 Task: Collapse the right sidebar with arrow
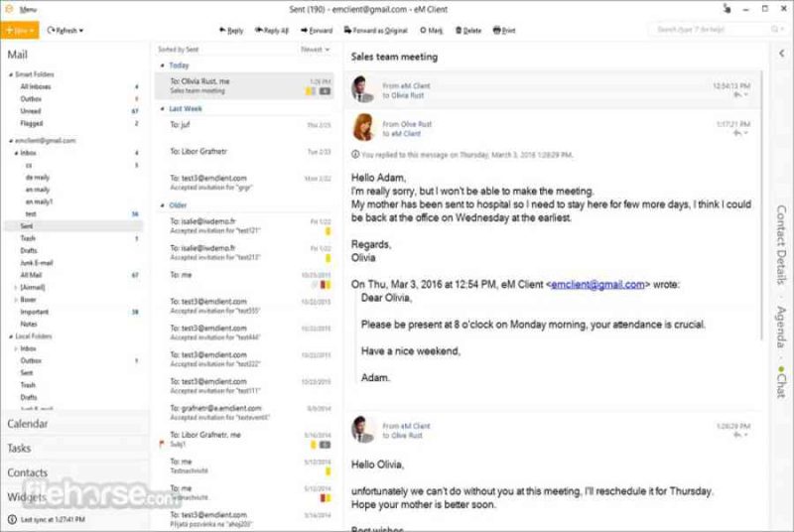782,53
